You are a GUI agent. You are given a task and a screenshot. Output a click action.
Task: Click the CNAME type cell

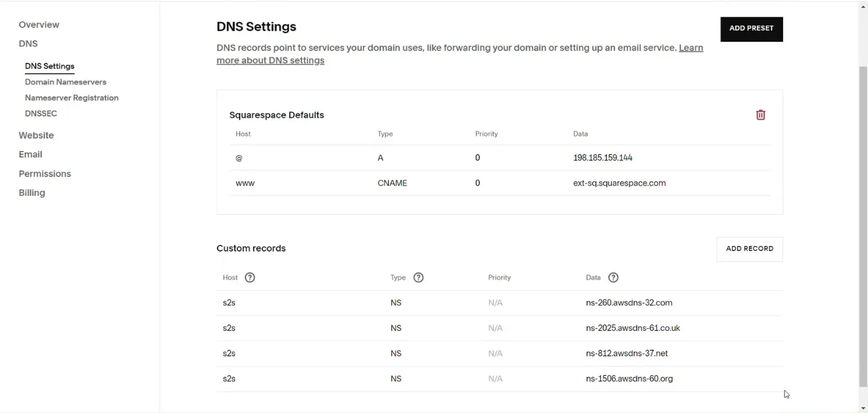tap(393, 183)
